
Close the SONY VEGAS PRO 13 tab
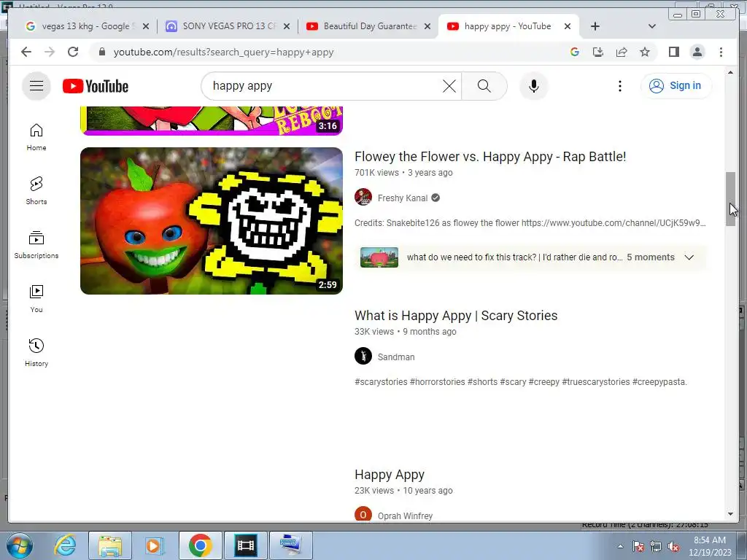pyautogui.click(x=286, y=26)
